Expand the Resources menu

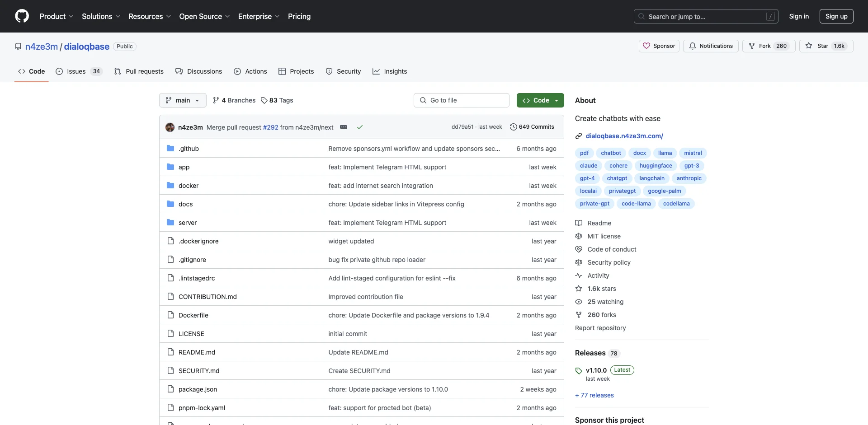click(150, 16)
